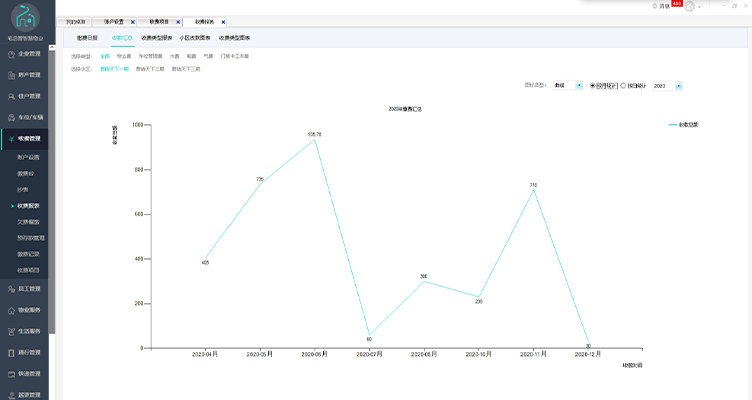Open the year 2020 dropdown
Screen dimensions: 752x400
point(678,86)
